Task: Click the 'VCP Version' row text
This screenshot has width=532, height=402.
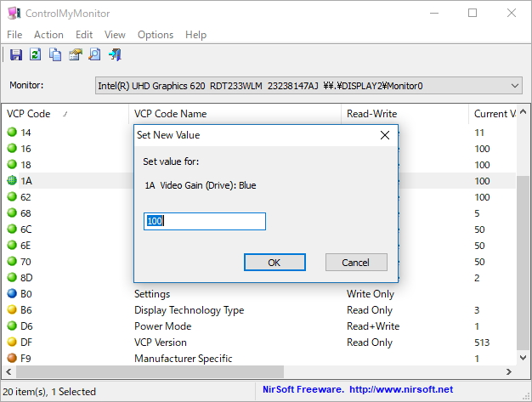Action: [x=160, y=343]
